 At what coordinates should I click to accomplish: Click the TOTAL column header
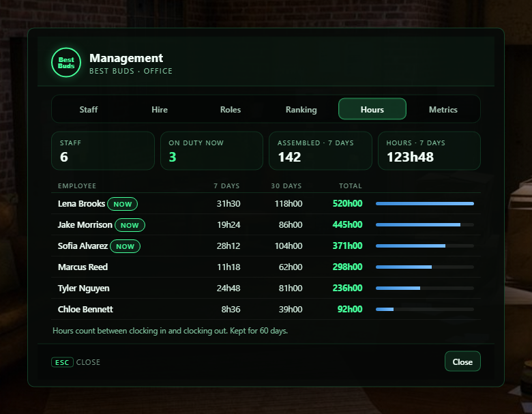tap(351, 186)
